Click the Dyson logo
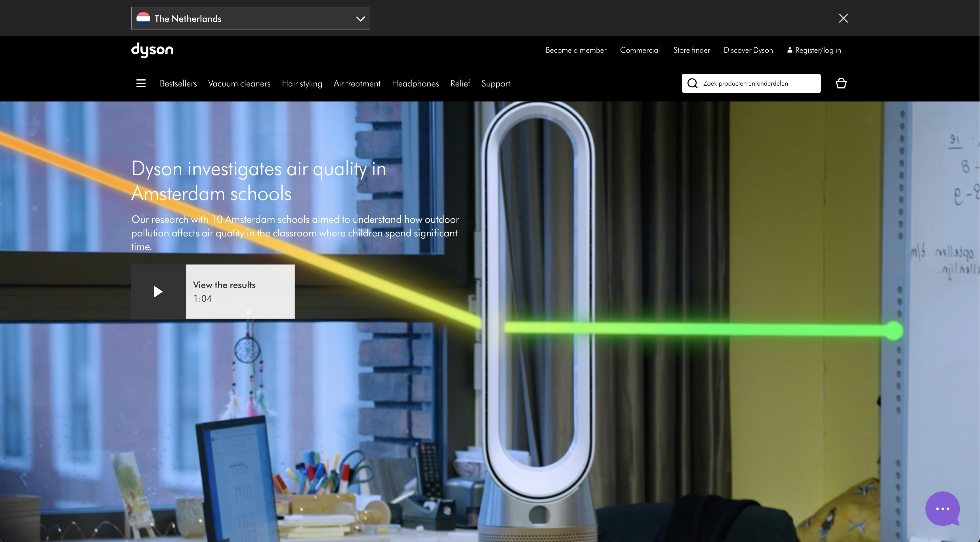This screenshot has height=542, width=980. point(153,50)
